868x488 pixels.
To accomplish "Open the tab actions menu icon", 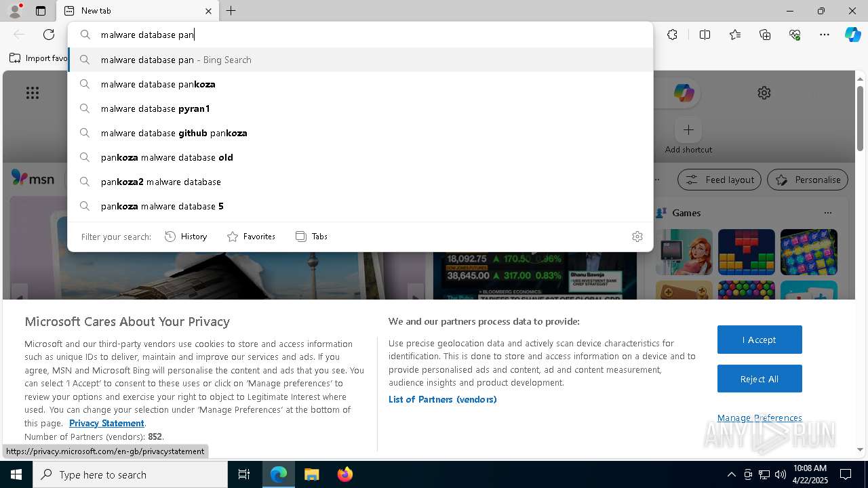I will pos(41,11).
